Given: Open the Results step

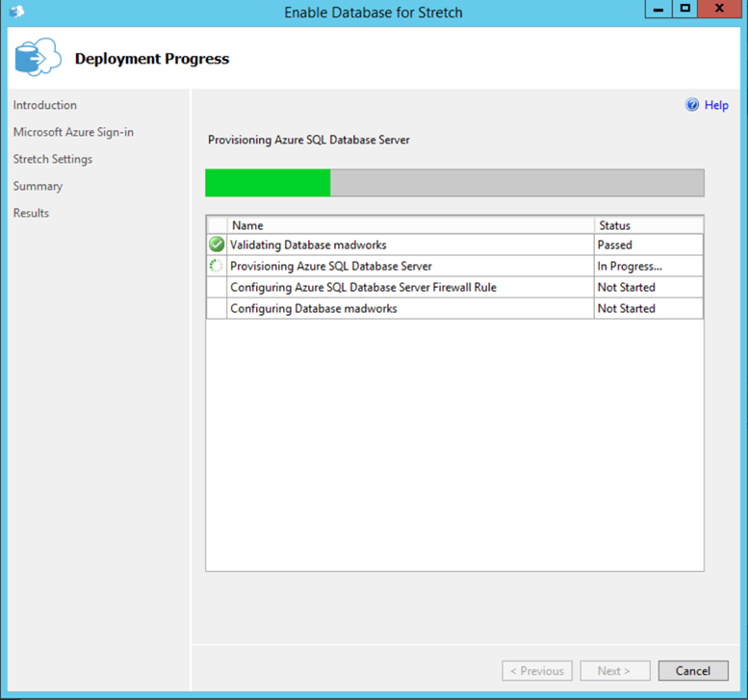Looking at the screenshot, I should (x=31, y=213).
